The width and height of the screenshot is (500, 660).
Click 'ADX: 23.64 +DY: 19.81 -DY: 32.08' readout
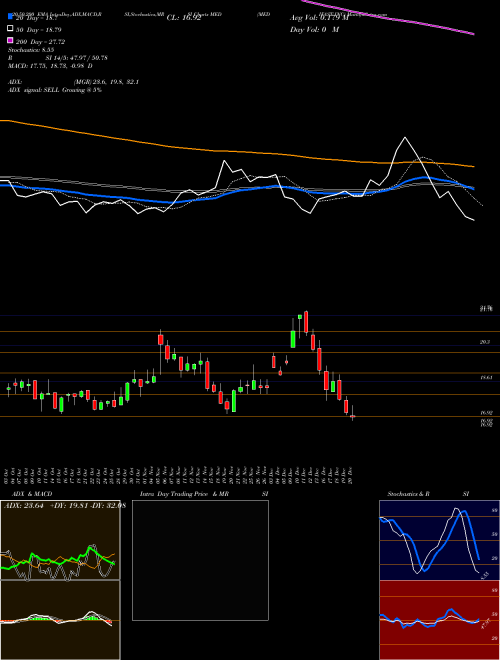pos(65,506)
